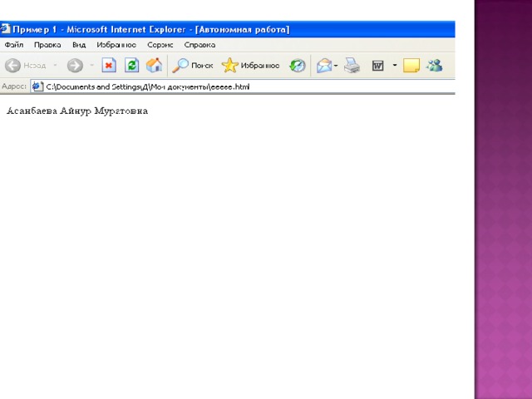
Task: Click the Mail envelope icon
Action: tap(324, 66)
